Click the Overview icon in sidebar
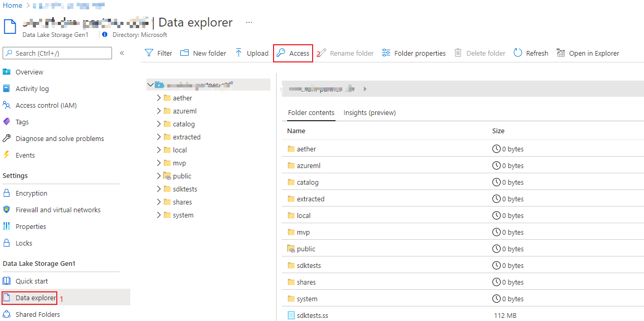 7,72
